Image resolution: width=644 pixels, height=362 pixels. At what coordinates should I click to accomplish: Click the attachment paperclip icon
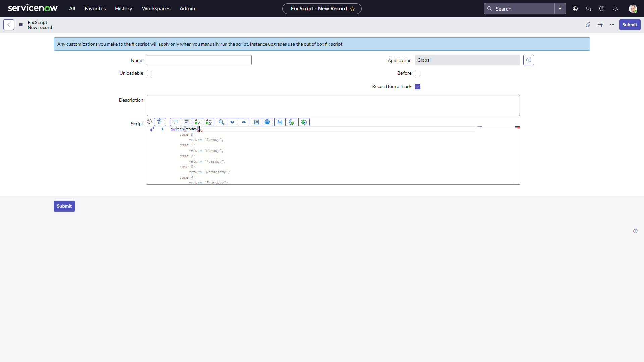coord(588,25)
